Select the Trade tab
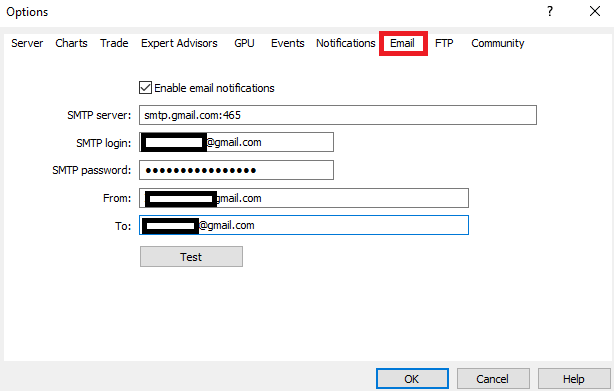Screen dimensions: 614x391 pyautogui.click(x=114, y=43)
